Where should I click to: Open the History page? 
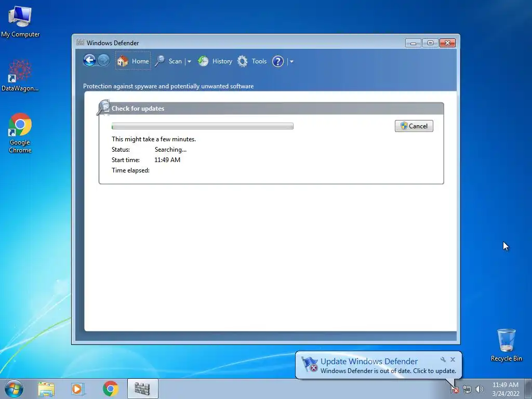(x=215, y=61)
